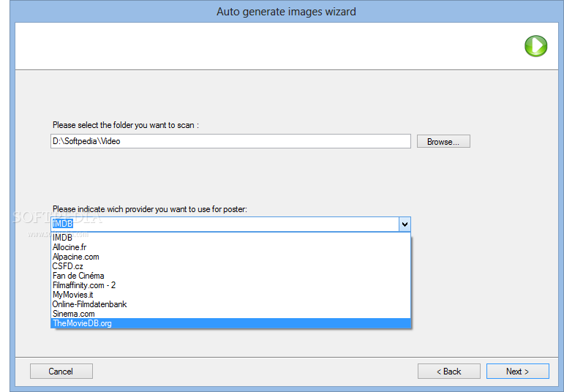Screen dimensions: 564x392
Task: Click the Cancel button
Action: coord(61,371)
